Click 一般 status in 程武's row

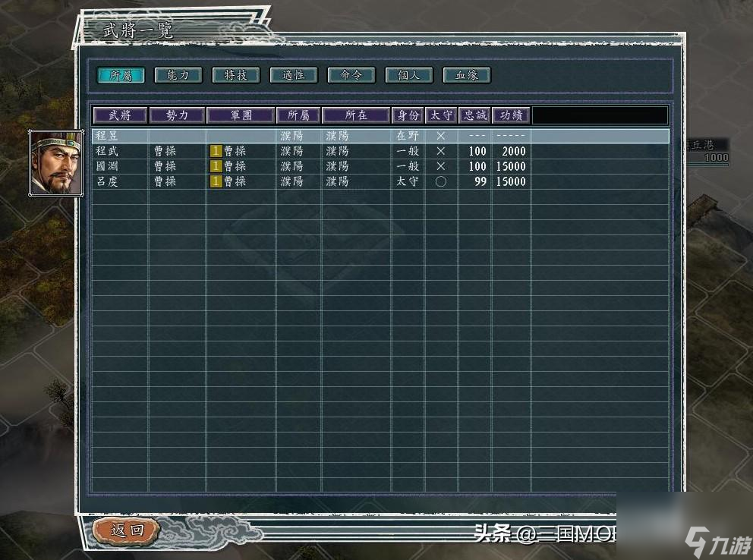click(408, 151)
